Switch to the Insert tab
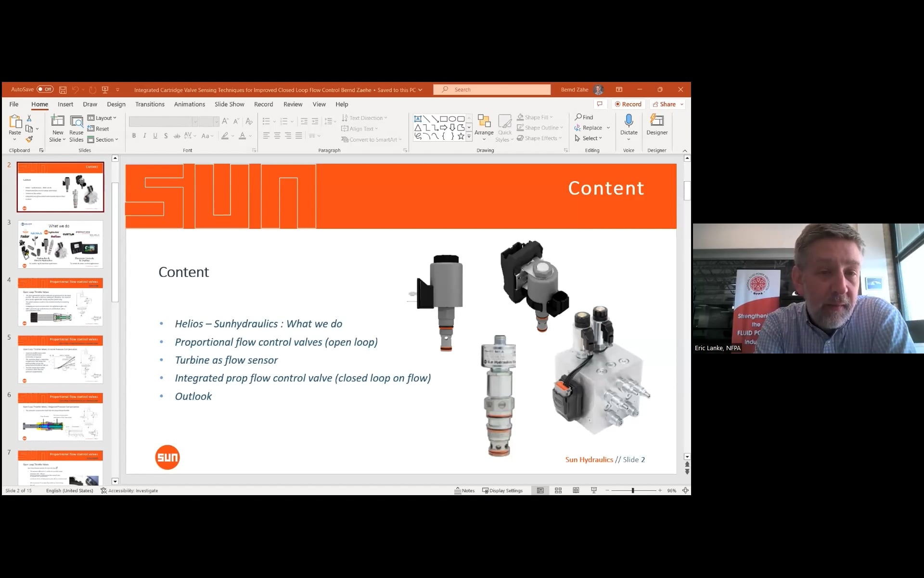 (65, 104)
